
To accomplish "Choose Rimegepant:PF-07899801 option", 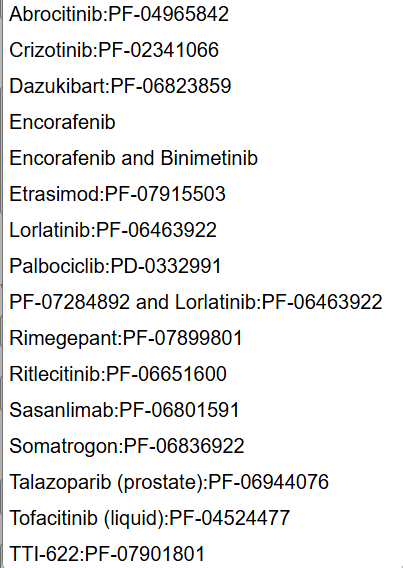I will point(203,338).
